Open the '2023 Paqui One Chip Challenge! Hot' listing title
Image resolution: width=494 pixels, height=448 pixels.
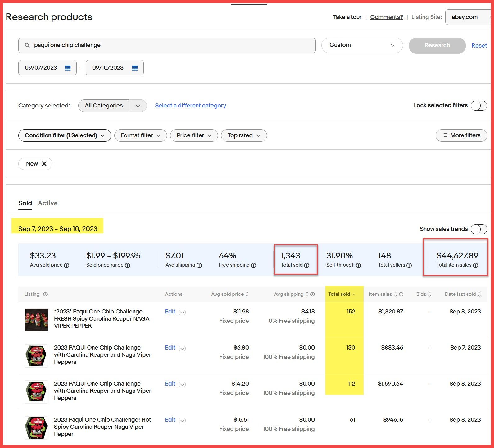[102, 427]
